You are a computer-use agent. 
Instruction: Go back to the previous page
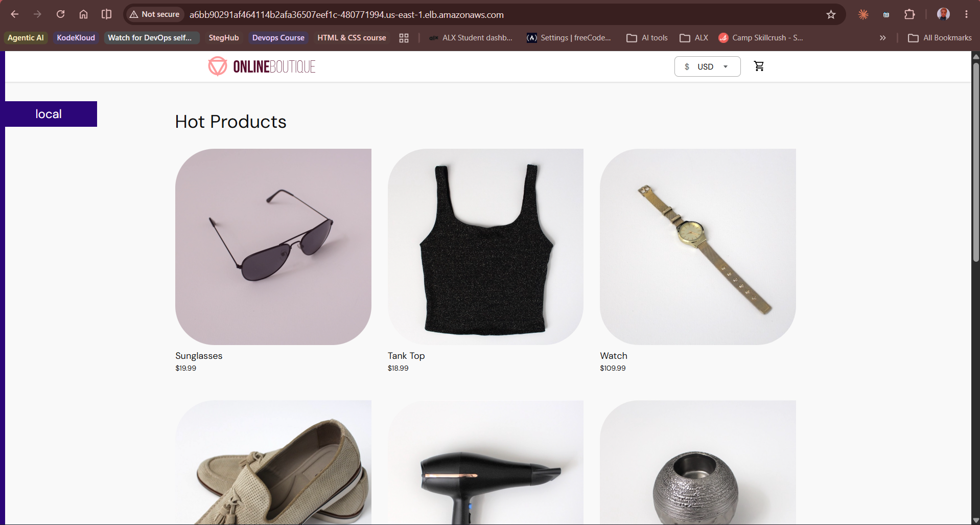15,14
